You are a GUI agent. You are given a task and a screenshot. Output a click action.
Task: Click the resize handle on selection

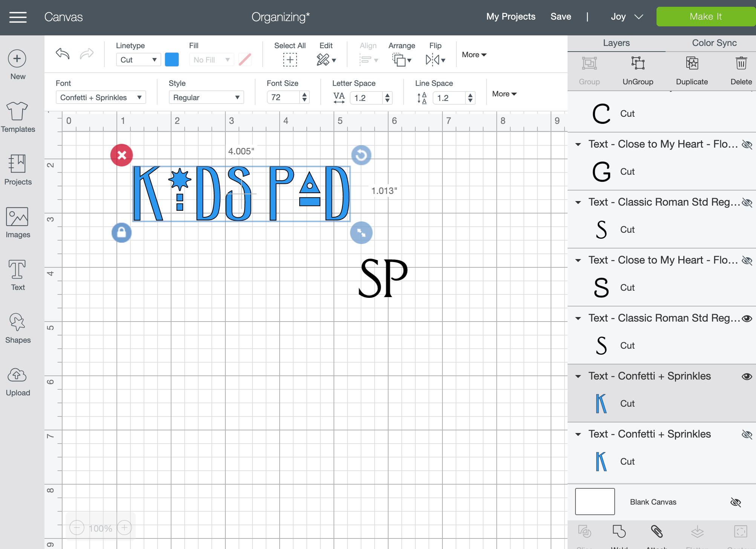pyautogui.click(x=361, y=232)
